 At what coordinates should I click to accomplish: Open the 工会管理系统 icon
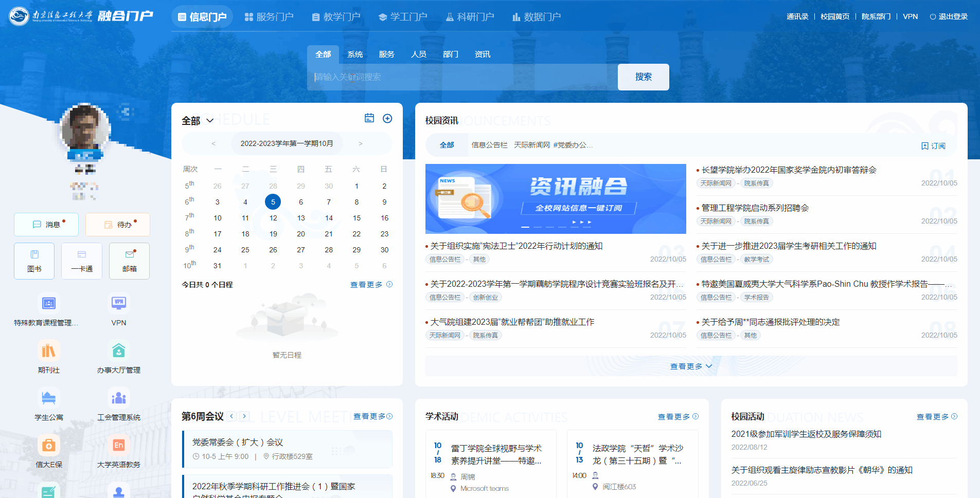[x=119, y=398]
